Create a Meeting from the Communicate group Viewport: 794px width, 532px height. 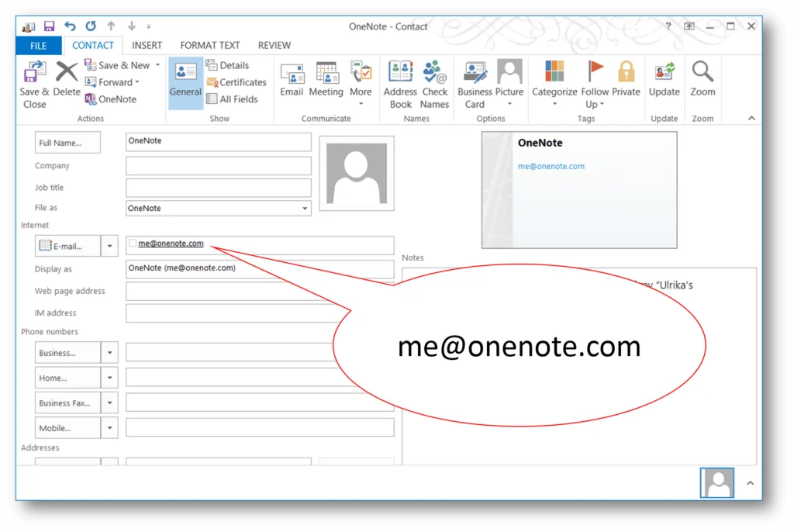click(x=326, y=81)
